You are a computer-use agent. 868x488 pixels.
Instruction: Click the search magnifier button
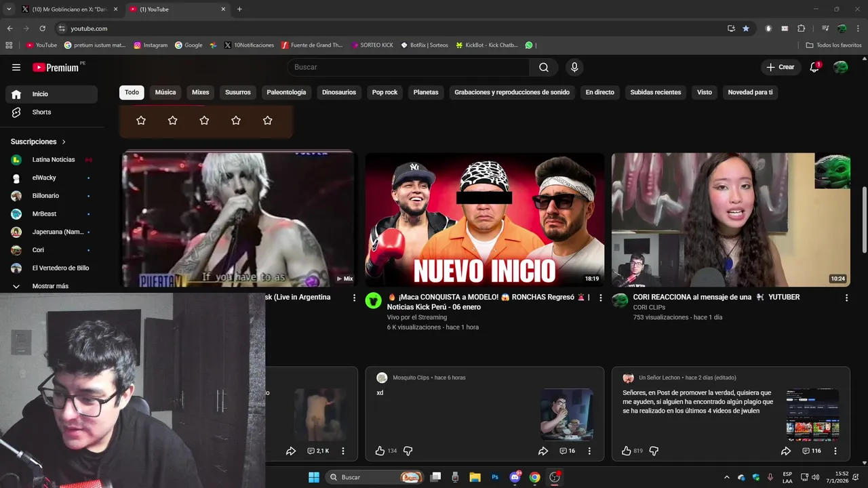point(544,67)
